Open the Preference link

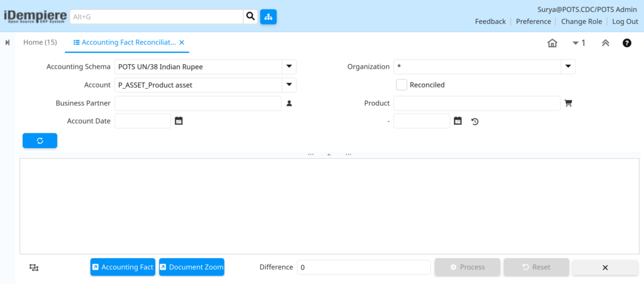tap(533, 22)
